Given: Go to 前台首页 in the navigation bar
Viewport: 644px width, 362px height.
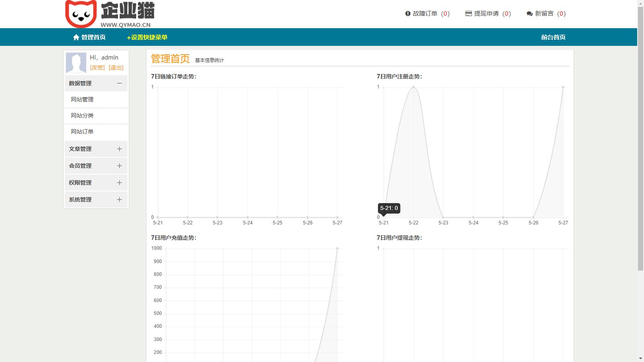Looking at the screenshot, I should [x=553, y=37].
